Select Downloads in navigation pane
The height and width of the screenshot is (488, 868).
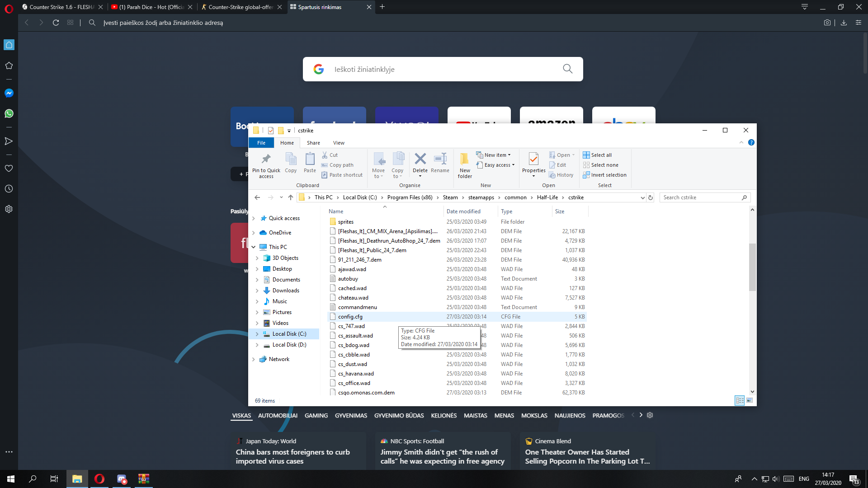(x=286, y=291)
